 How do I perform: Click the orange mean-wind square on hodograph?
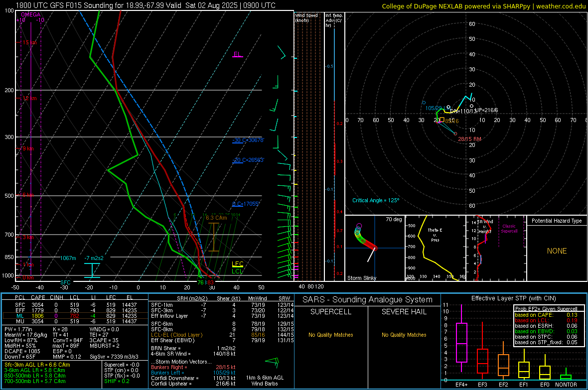[442, 120]
